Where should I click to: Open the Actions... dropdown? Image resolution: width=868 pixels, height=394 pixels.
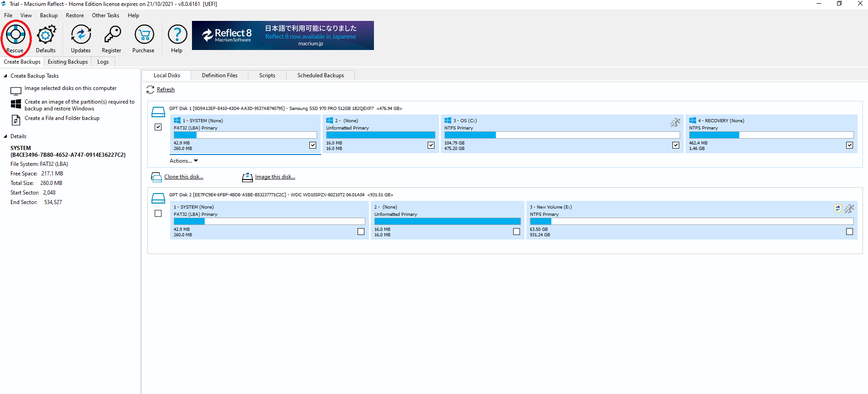pos(184,161)
